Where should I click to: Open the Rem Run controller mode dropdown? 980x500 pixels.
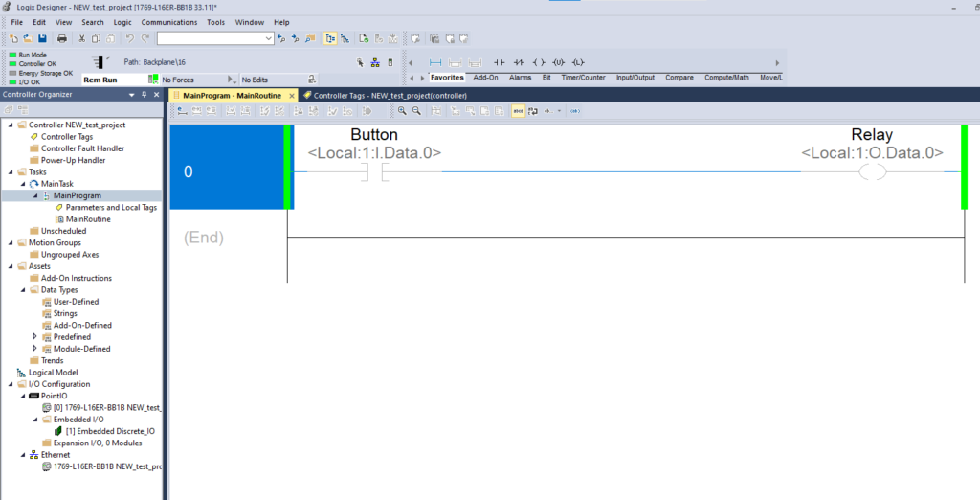click(x=153, y=80)
